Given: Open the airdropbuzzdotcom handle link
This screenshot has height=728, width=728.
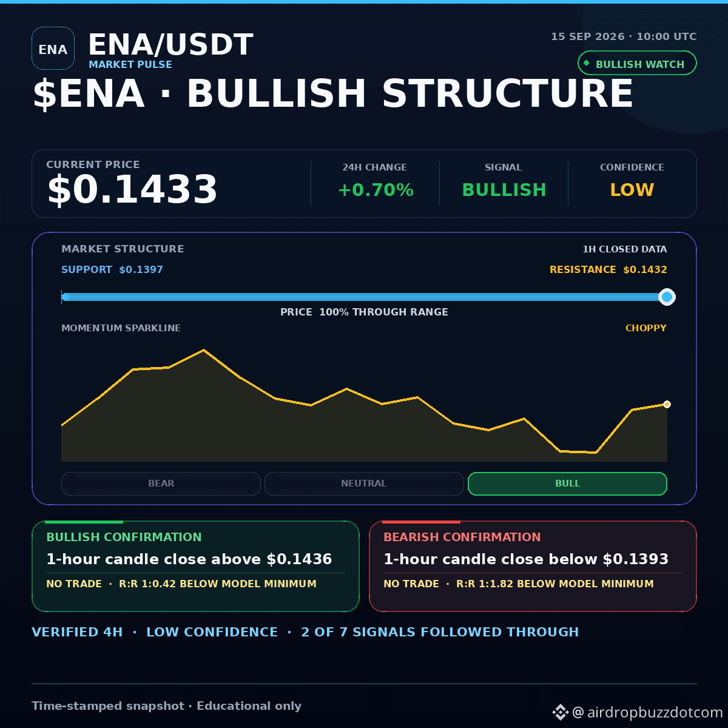Looking at the screenshot, I should click(x=647, y=712).
